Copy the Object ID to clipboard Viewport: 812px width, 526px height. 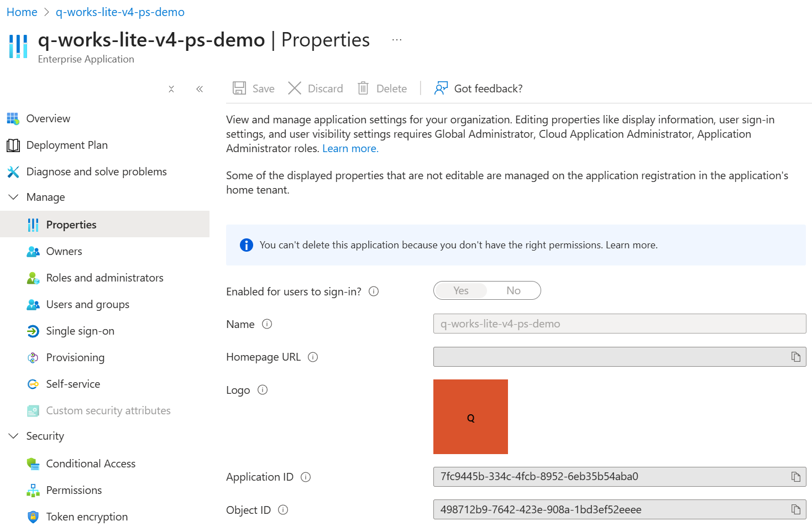tap(796, 509)
